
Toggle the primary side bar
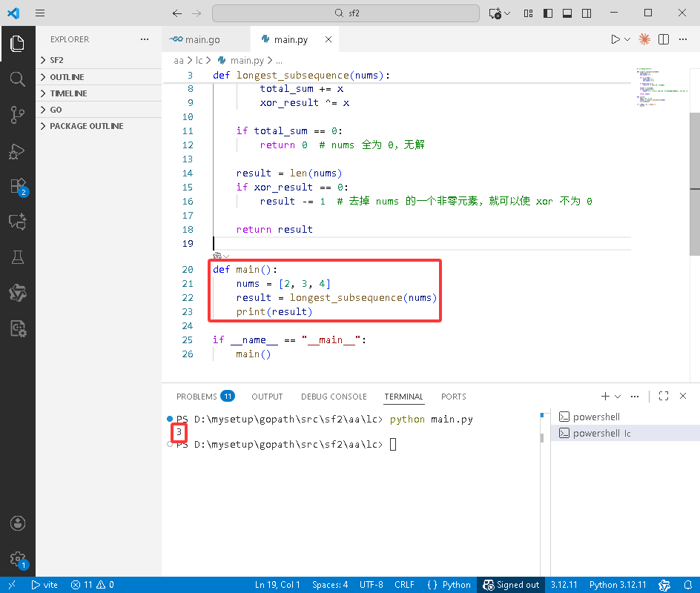[x=548, y=13]
